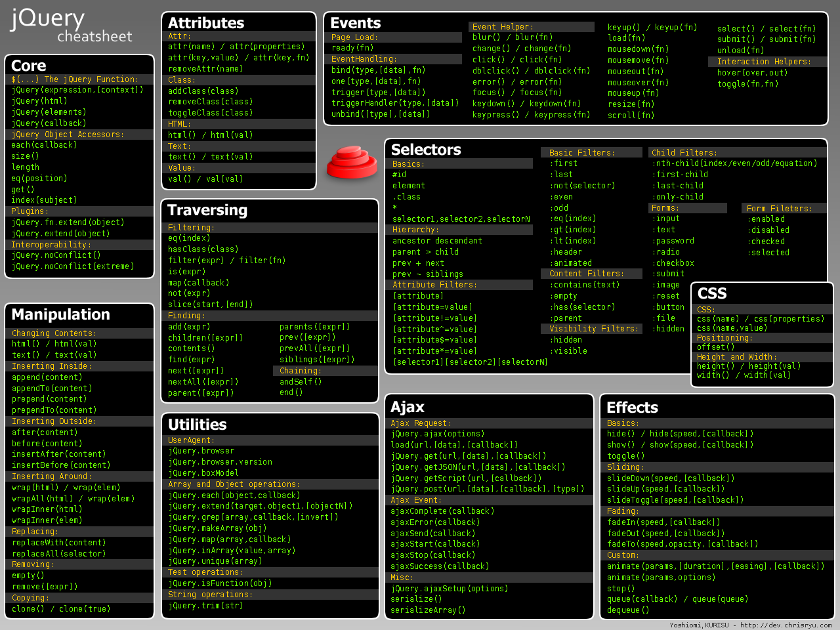Screen dimensions: 840x630
Task: Select the :checkbox form selector entry
Action: tap(675, 263)
